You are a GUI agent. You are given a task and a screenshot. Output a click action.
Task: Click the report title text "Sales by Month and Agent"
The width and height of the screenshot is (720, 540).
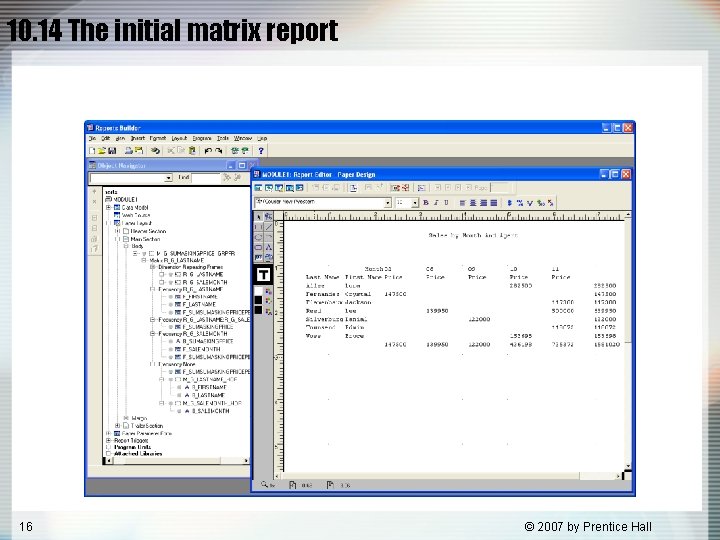click(473, 235)
